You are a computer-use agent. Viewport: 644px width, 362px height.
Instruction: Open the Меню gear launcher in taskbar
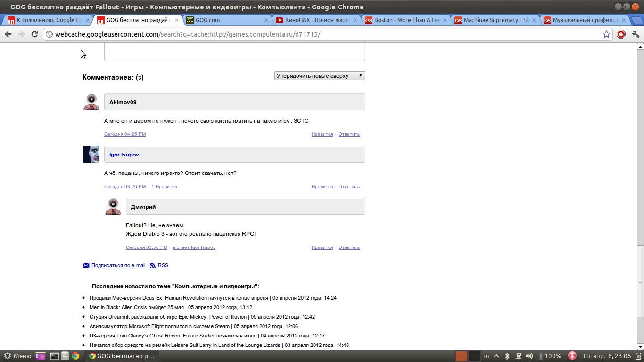[17, 356]
